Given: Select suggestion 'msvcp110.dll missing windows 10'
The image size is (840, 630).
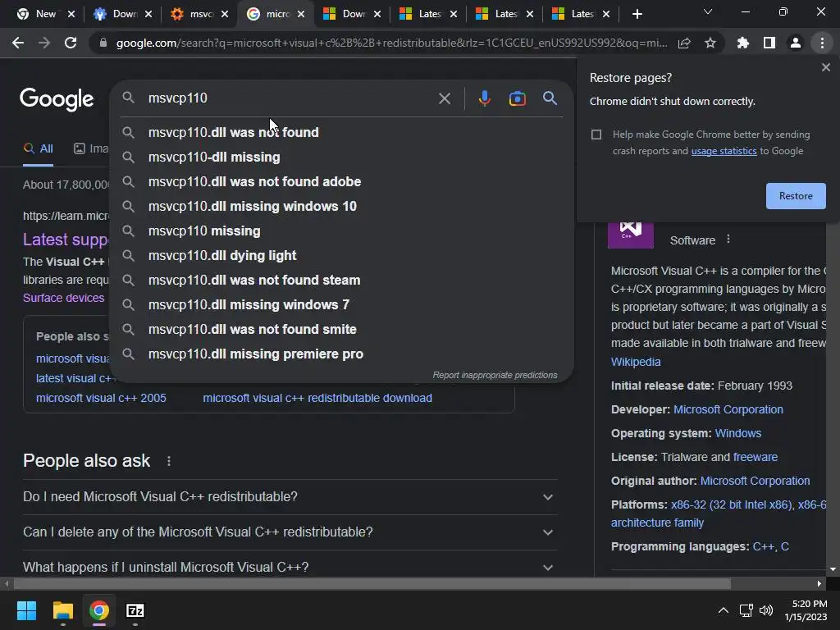Looking at the screenshot, I should pyautogui.click(x=342, y=206).
